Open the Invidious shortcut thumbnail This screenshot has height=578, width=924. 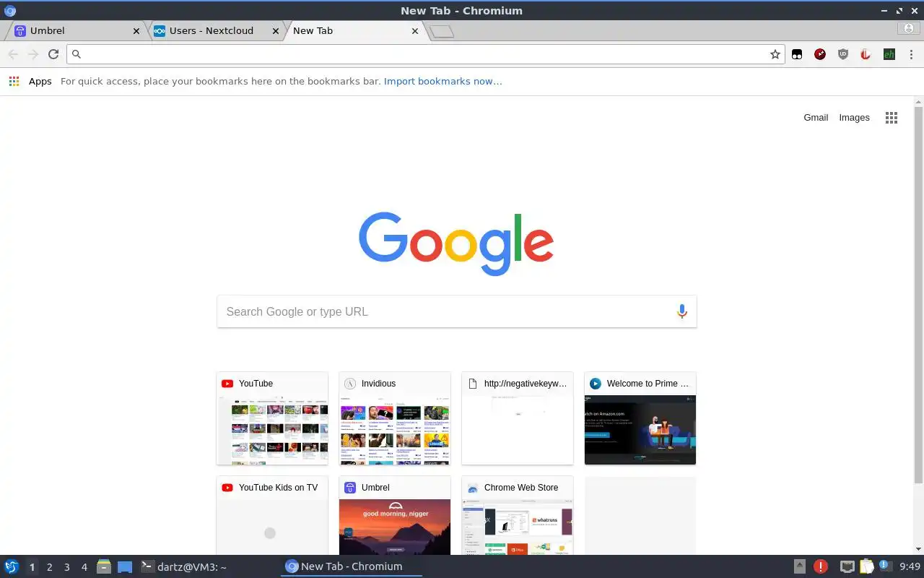(395, 418)
